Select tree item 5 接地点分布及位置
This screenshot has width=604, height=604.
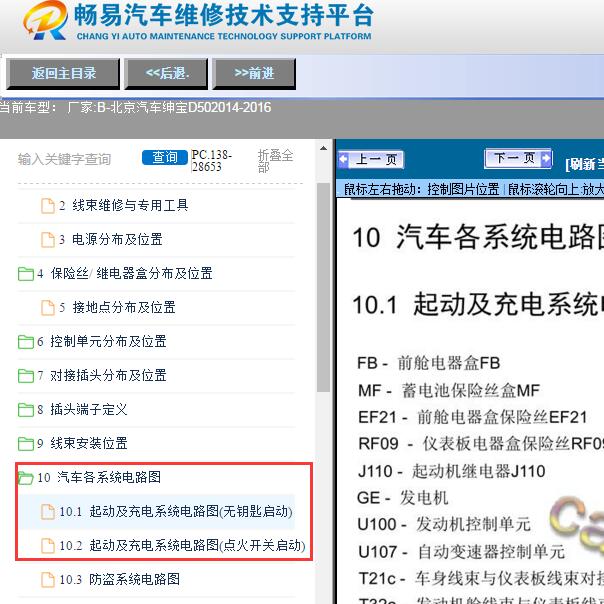117,307
